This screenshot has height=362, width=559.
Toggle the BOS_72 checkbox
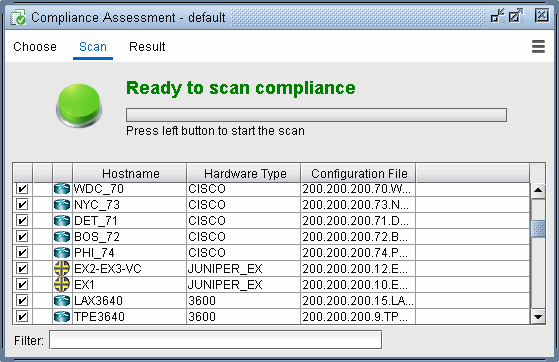(22, 236)
